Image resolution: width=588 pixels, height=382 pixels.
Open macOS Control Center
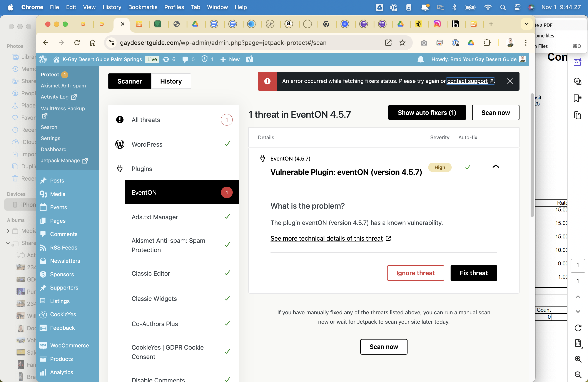click(x=517, y=7)
